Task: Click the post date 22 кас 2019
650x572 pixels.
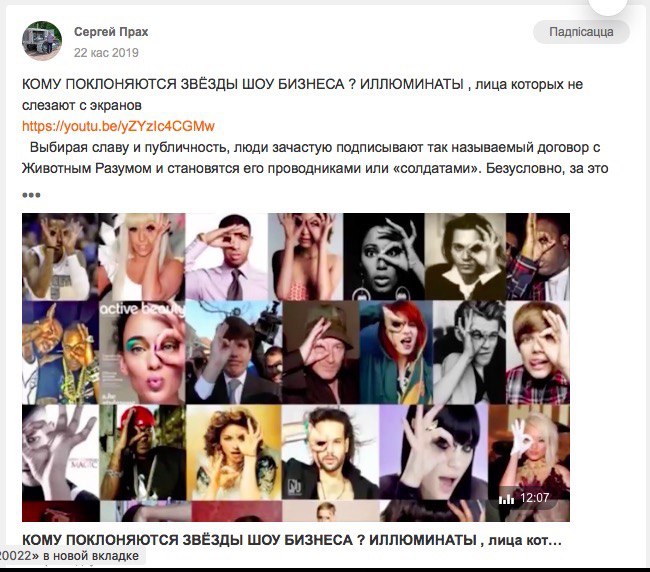Action: 106,53
